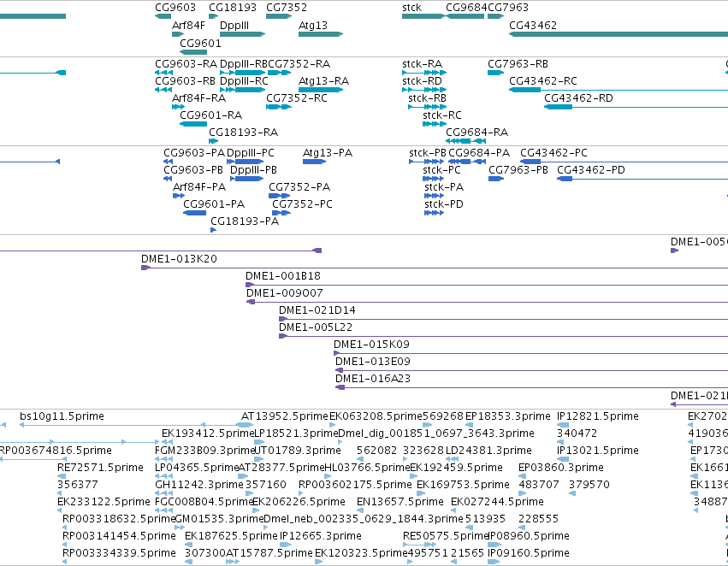728x566 pixels.
Task: Select protein Arf84F-PA label
Action: [198, 187]
